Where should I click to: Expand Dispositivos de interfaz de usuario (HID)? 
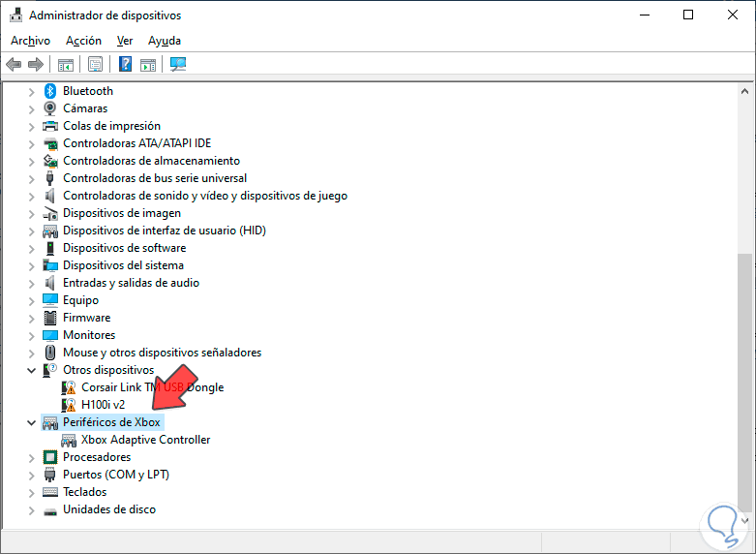pos(31,231)
